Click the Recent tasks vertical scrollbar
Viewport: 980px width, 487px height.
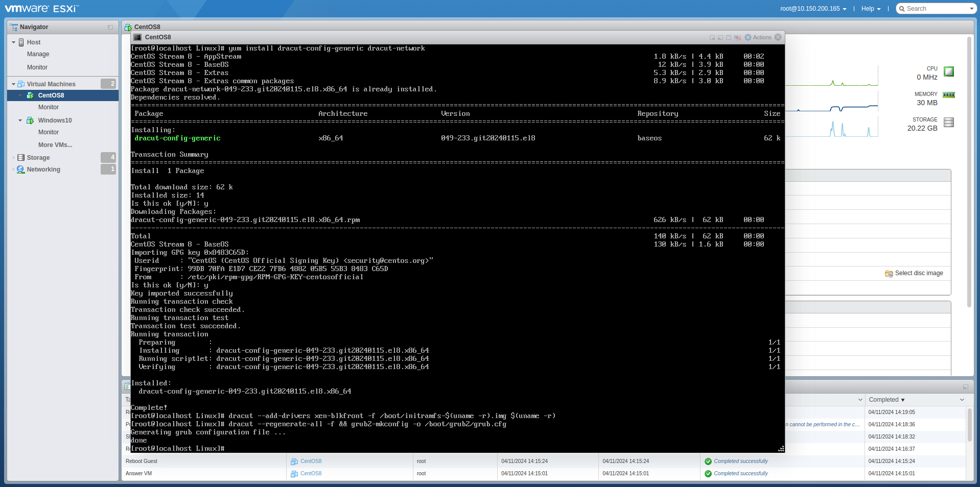click(969, 425)
